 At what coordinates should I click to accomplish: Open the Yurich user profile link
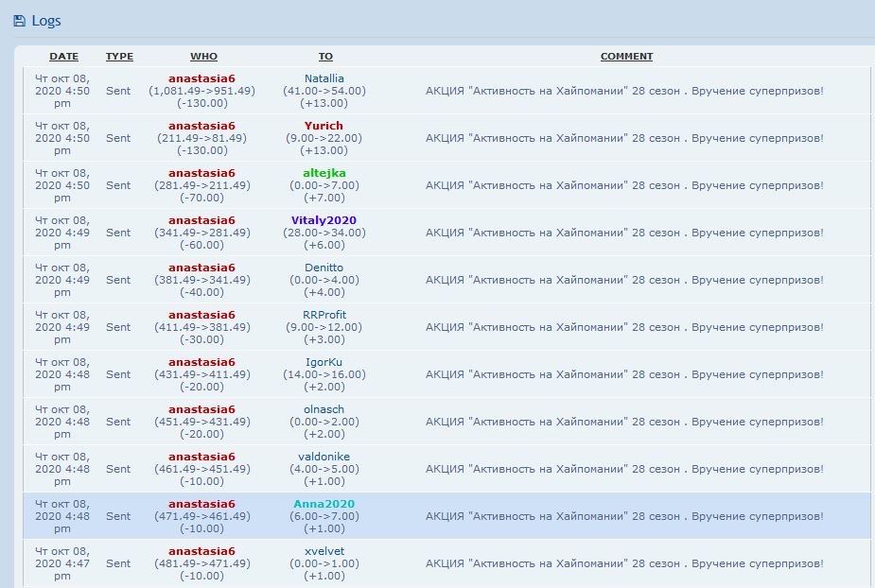[324, 126]
